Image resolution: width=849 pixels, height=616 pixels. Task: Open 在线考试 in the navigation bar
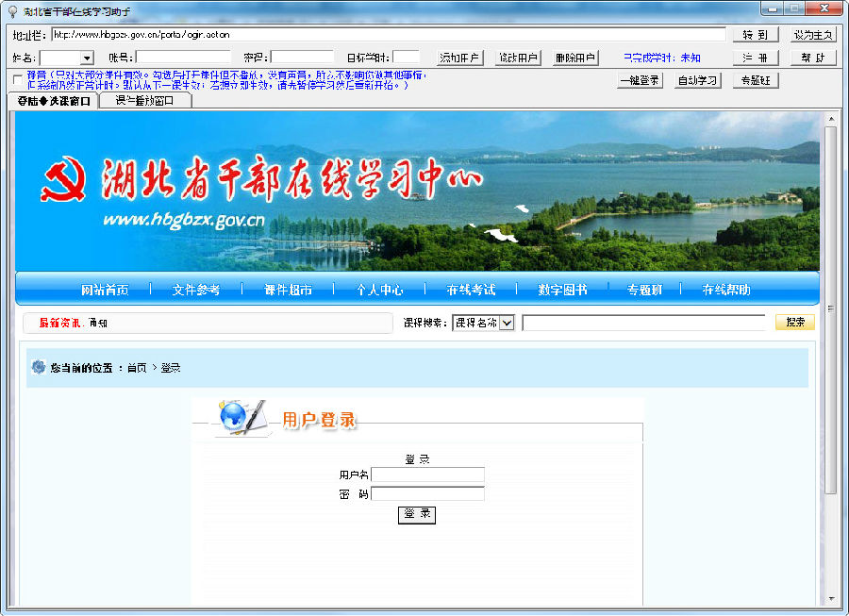(471, 290)
